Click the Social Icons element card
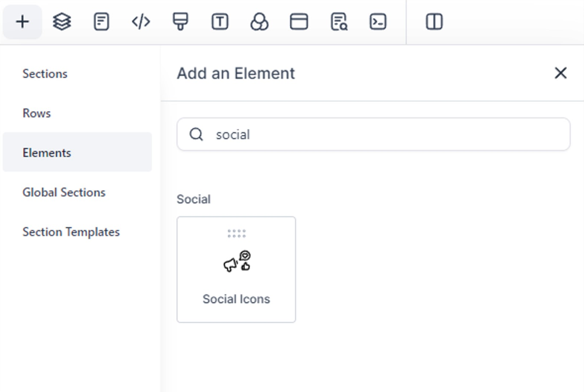The height and width of the screenshot is (392, 584). 236,269
